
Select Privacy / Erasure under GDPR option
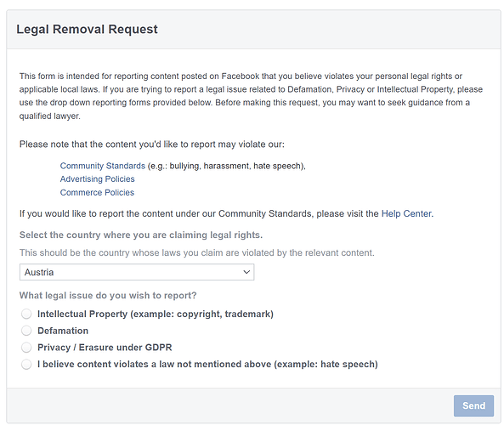[x=26, y=347]
